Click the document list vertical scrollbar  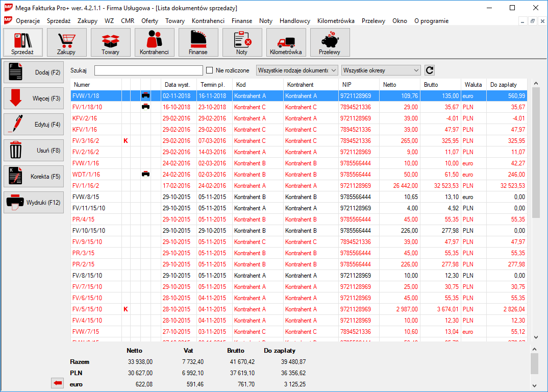pyautogui.click(x=536, y=153)
